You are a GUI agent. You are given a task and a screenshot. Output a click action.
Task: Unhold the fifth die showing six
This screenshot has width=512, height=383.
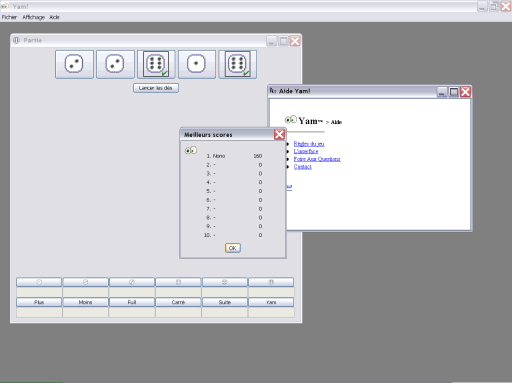click(237, 64)
